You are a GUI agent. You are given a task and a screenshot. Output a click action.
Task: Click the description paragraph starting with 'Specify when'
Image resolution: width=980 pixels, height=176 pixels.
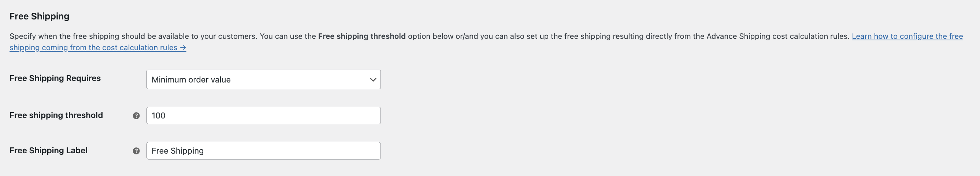[486, 42]
